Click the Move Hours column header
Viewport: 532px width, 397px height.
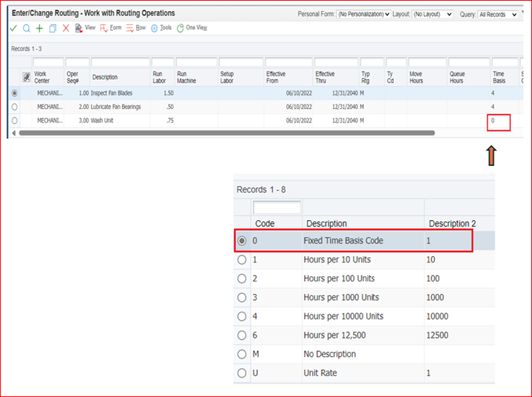click(x=416, y=77)
